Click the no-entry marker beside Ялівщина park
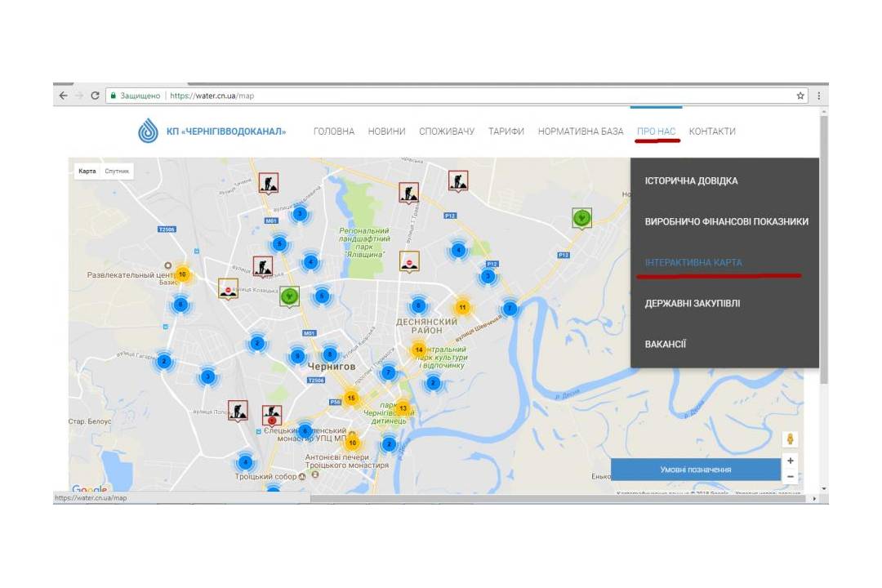Image resolution: width=882 pixels, height=588 pixels. click(409, 261)
